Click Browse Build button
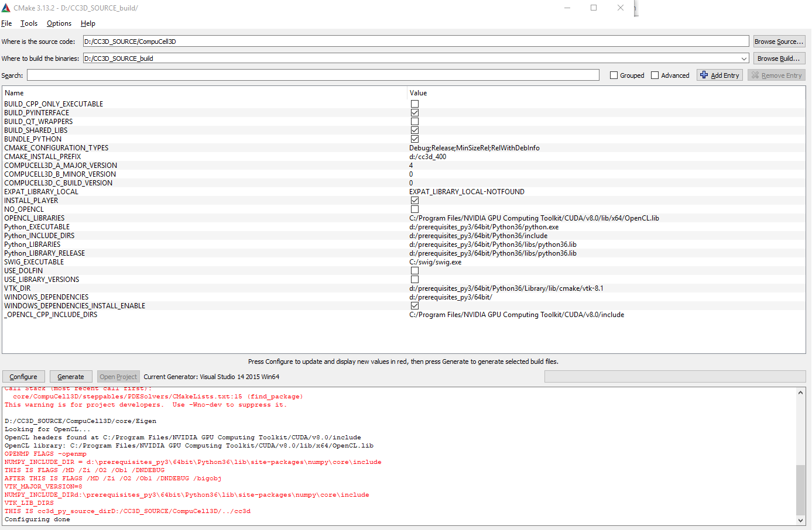 coord(779,58)
